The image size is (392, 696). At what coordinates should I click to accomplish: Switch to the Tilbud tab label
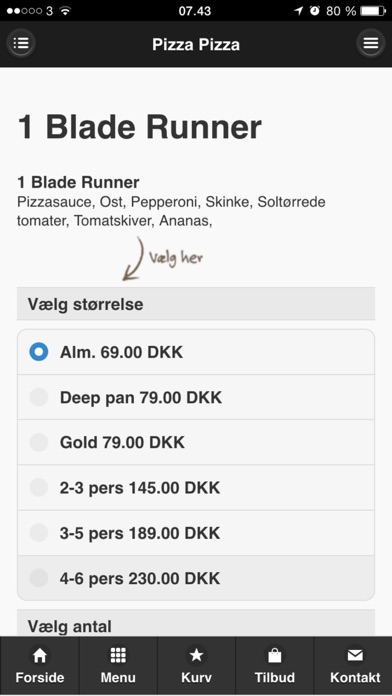pos(275,678)
